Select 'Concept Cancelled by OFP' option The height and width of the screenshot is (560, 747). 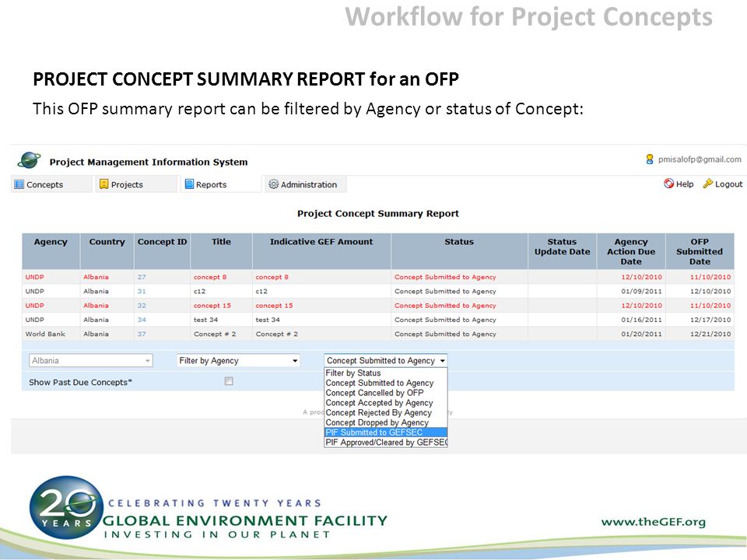(386, 393)
